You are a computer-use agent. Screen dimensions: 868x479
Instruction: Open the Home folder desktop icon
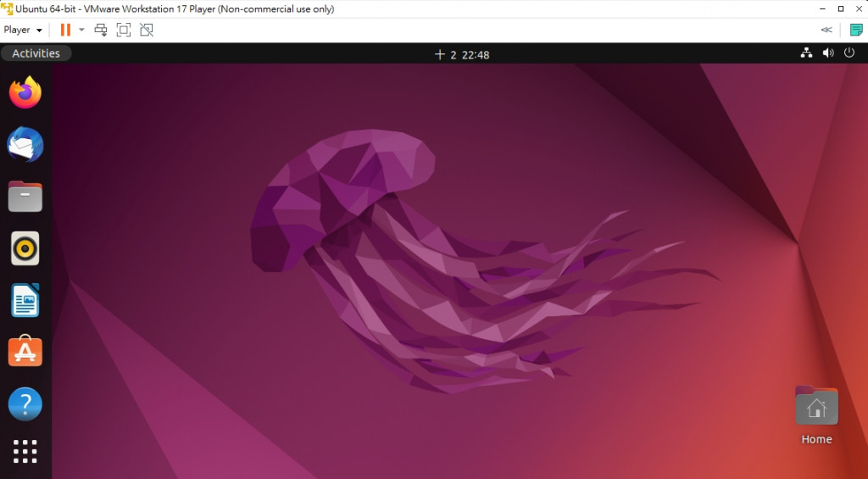(816, 406)
